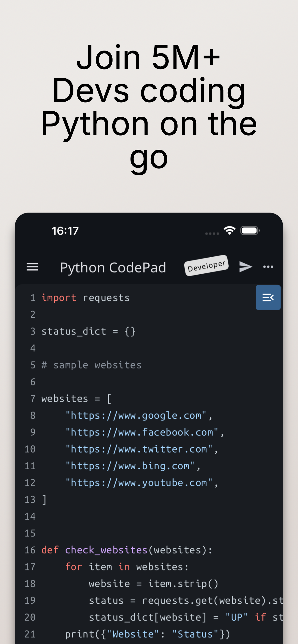Tap the hamburger menu lines icon
Screen dimensions: 298x644
(32, 267)
